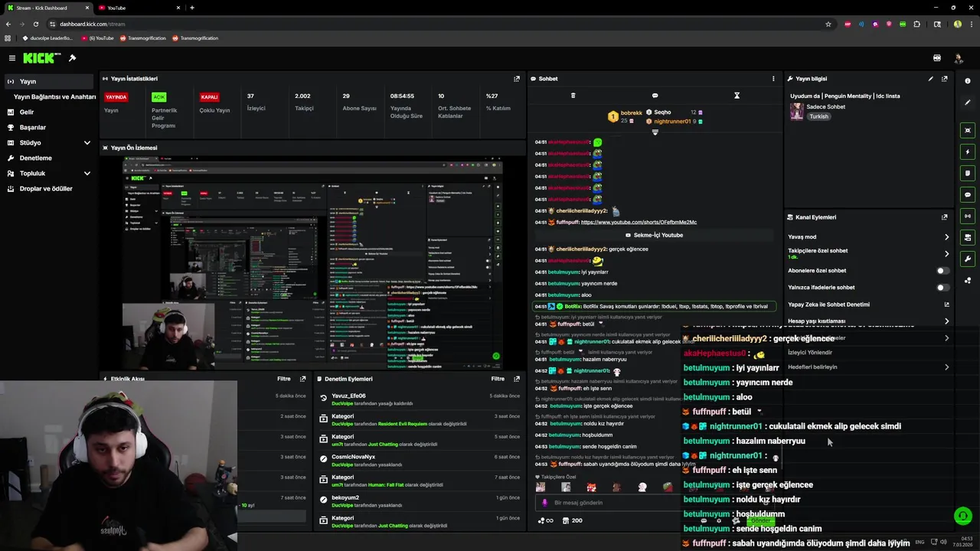Click the layout icon left of profile avatar
980x551 pixels.
[937, 58]
